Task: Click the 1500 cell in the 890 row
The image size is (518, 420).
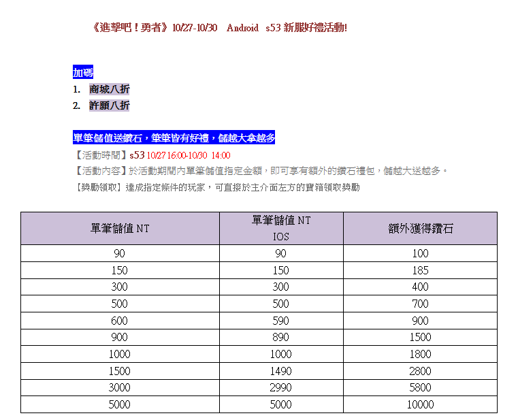Action: coord(420,337)
